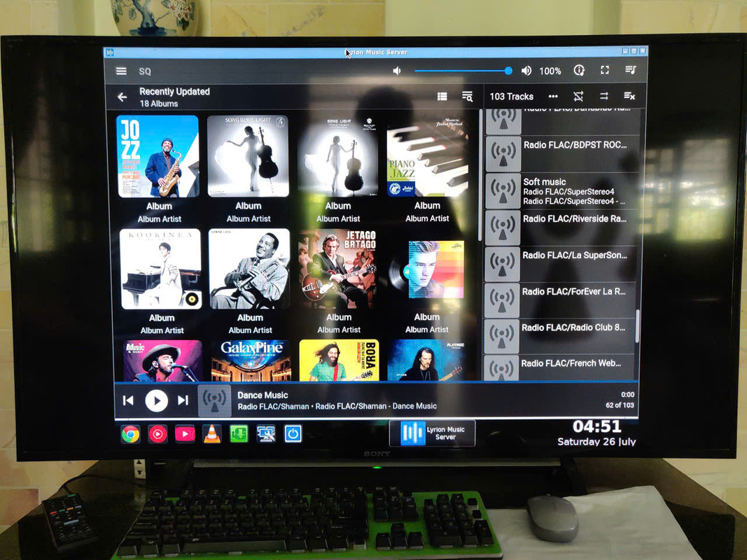The width and height of the screenshot is (747, 560).
Task: Open the search within list icon
Action: pos(468,97)
